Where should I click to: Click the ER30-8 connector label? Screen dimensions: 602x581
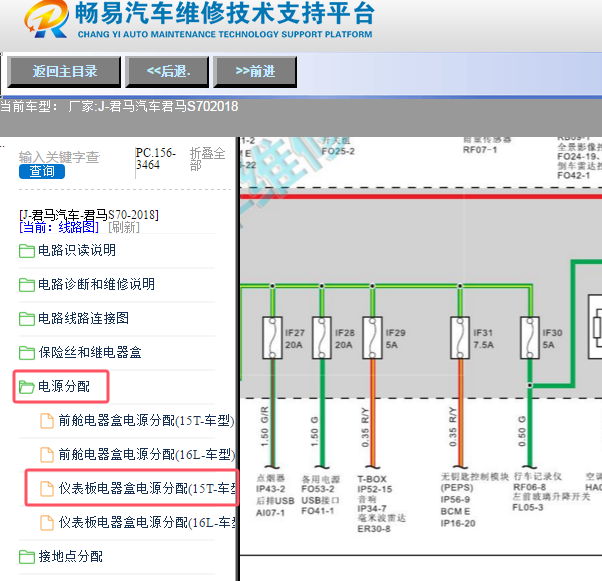pyautogui.click(x=374, y=529)
